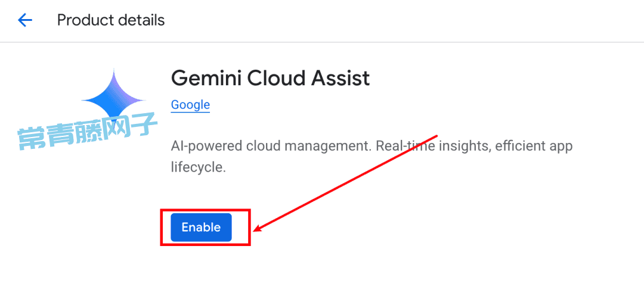Click the word 'Cloud' in title
The width and height of the screenshot is (644, 302).
pos(275,78)
